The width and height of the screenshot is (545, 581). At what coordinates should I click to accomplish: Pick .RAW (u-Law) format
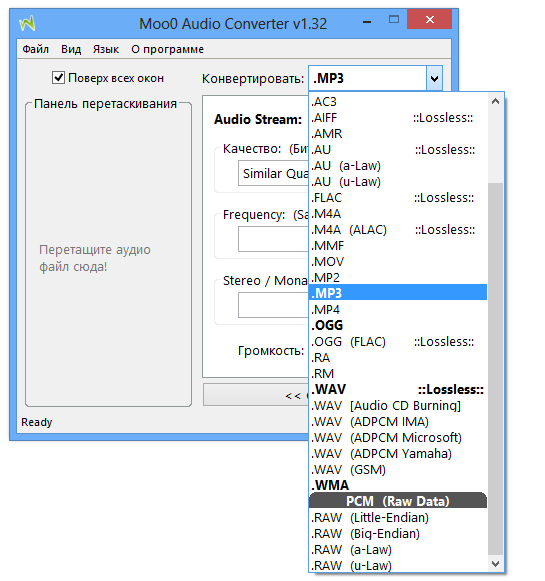tap(398, 565)
